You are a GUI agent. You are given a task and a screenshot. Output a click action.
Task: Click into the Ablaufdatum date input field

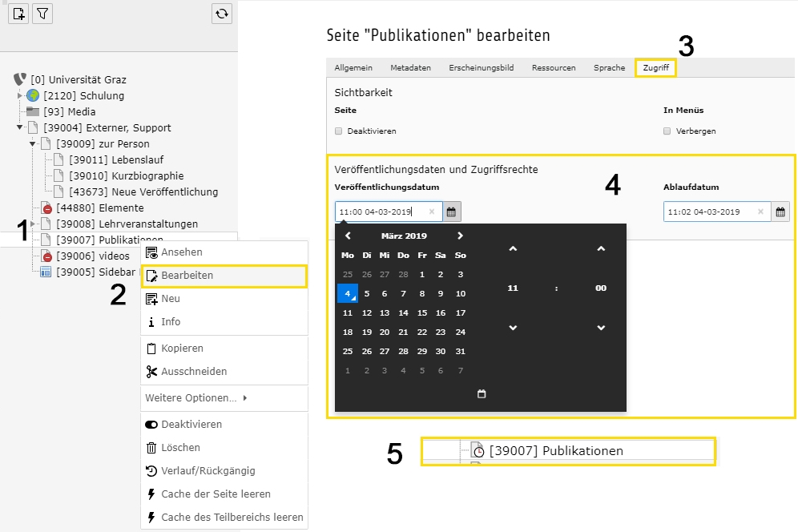709,212
